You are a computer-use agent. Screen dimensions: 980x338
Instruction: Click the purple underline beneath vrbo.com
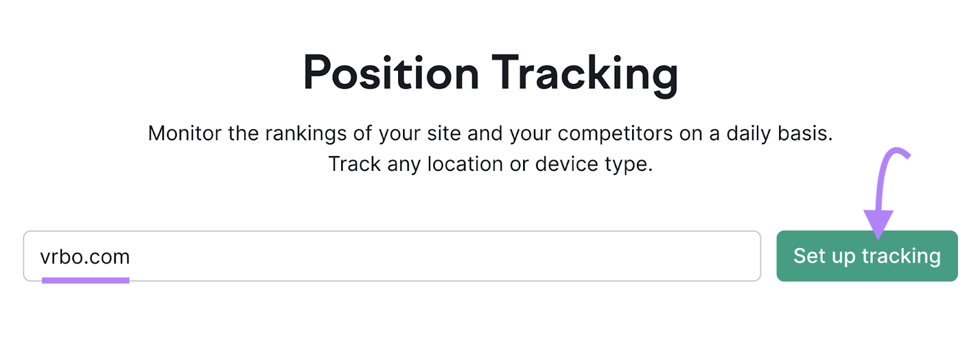[x=86, y=280]
